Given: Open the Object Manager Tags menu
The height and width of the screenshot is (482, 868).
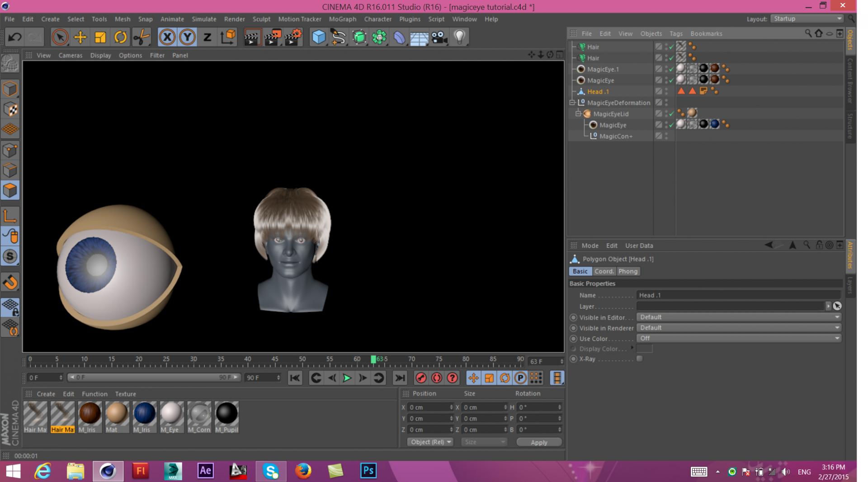Looking at the screenshot, I should coord(676,33).
